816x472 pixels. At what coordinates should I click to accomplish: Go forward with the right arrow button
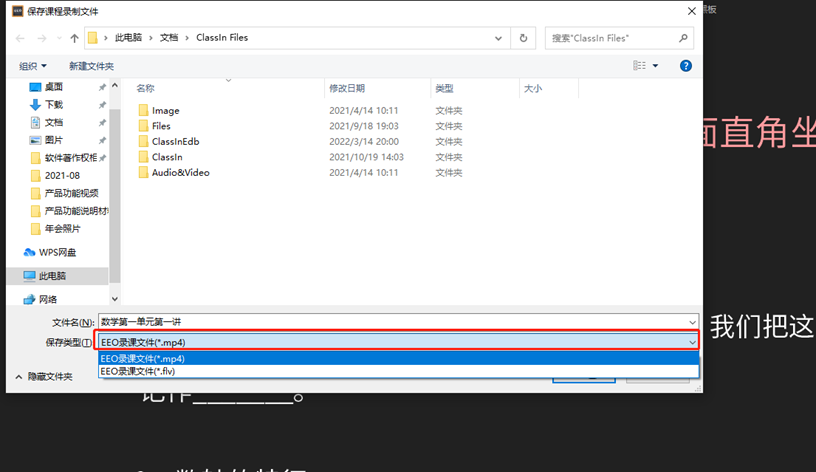(42, 38)
